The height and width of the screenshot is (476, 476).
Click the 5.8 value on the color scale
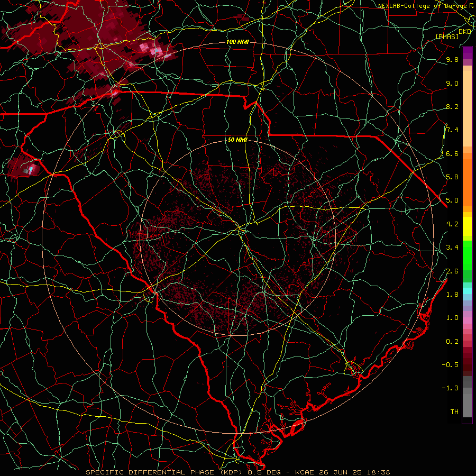pos(452,177)
